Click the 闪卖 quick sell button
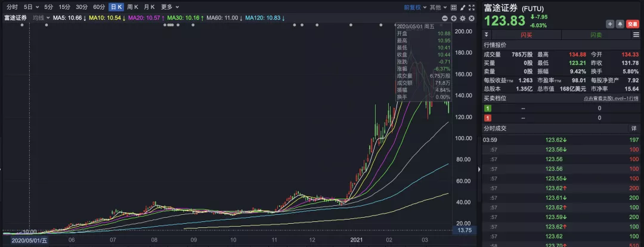 [596, 35]
